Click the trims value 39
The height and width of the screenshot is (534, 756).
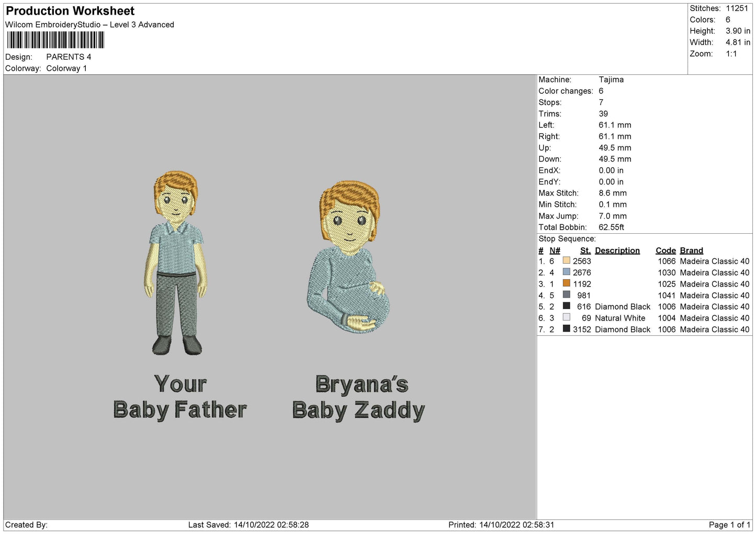(x=603, y=113)
